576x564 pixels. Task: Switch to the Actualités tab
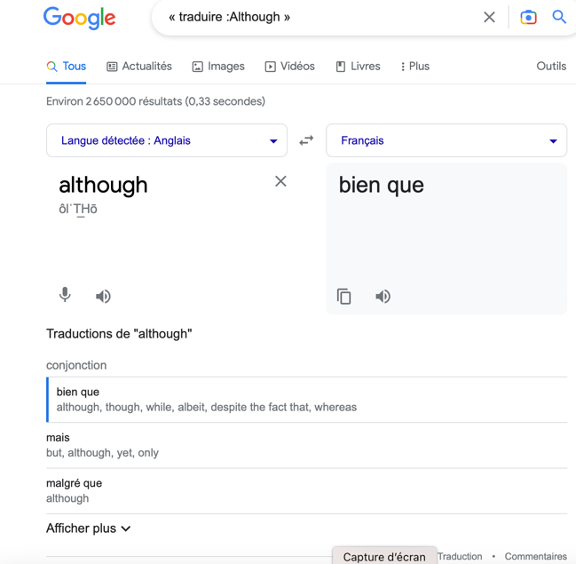click(x=139, y=66)
